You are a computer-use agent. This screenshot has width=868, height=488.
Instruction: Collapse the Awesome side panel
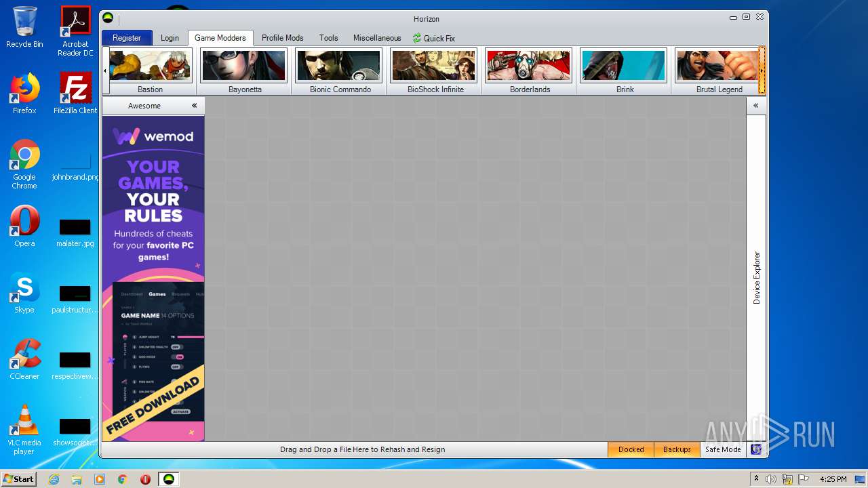(194, 106)
